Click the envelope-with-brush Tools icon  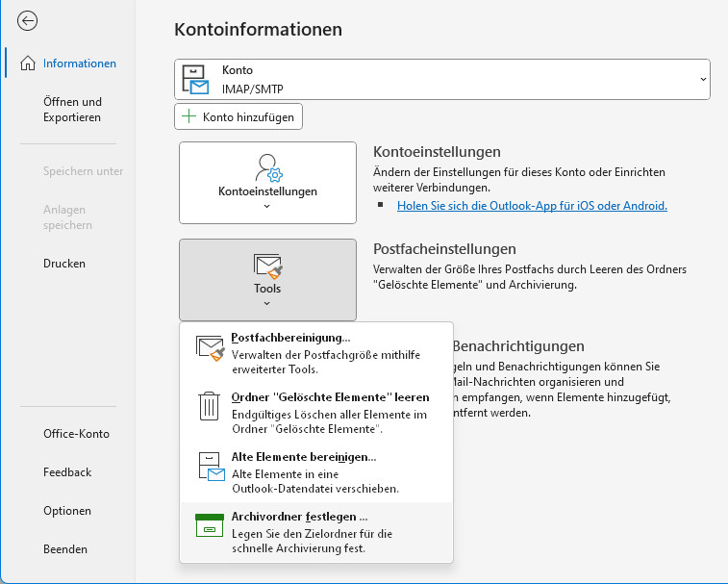pos(268,266)
